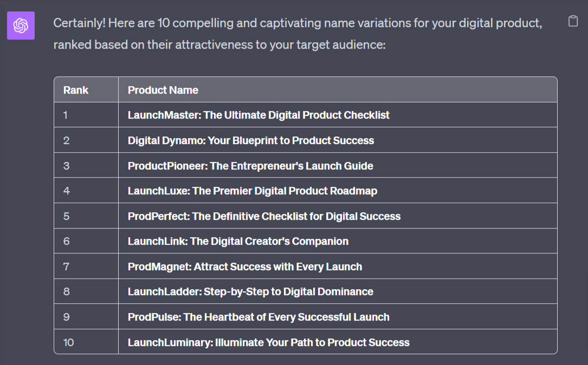Select the ProductPioneer launch guide entry

tap(250, 166)
